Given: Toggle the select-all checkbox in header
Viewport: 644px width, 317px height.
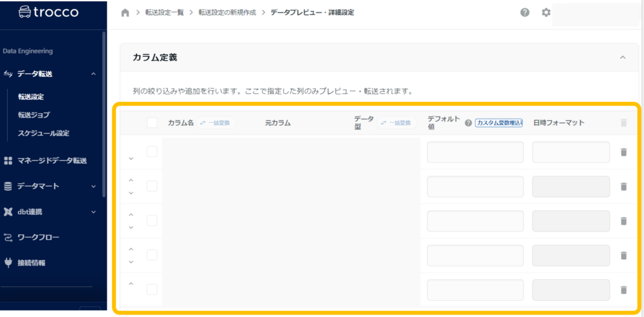Looking at the screenshot, I should [x=152, y=123].
